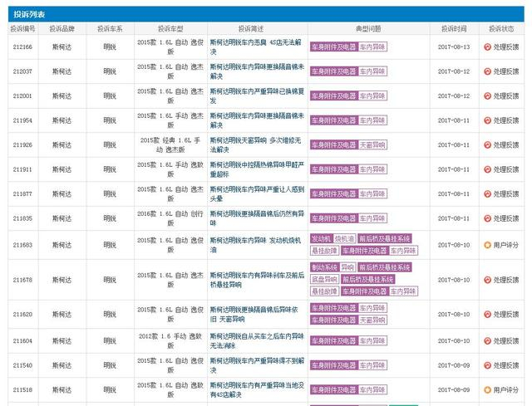Viewport: 532px width, 406px height.
Task: Click 2015款 经典 1.6L 手动 逸杰版 cell
Action: [170, 145]
